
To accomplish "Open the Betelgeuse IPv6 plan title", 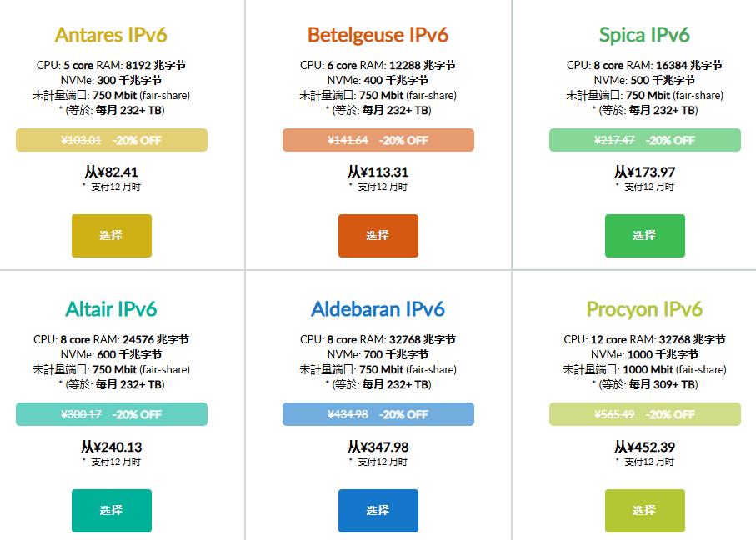I will [x=378, y=35].
